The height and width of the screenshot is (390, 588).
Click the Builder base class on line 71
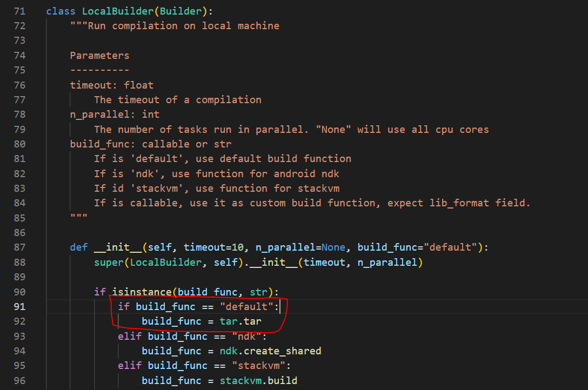coord(181,11)
